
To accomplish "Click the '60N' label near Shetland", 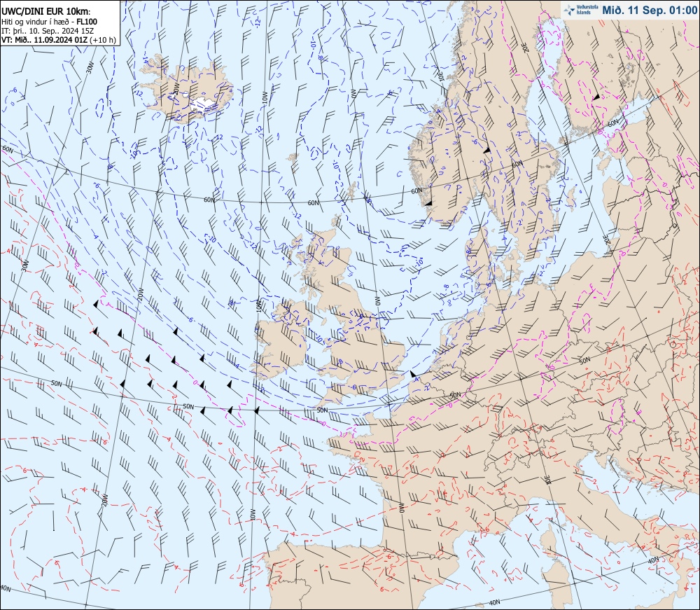I will point(314,202).
